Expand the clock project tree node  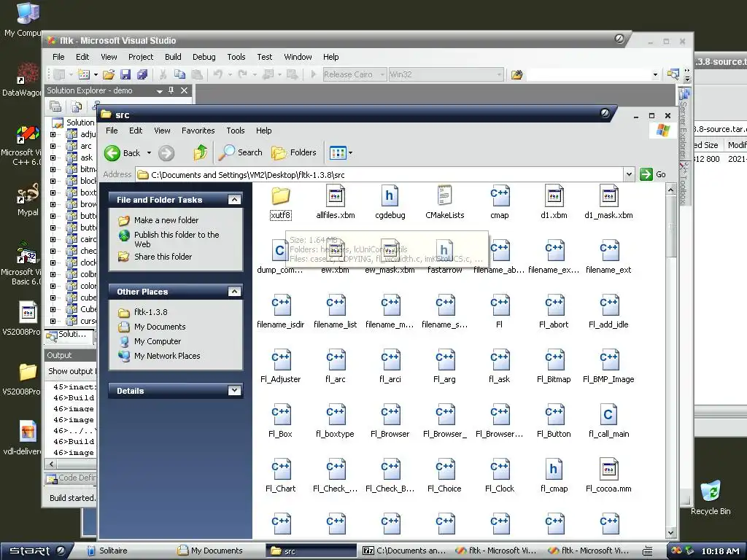pos(53,262)
